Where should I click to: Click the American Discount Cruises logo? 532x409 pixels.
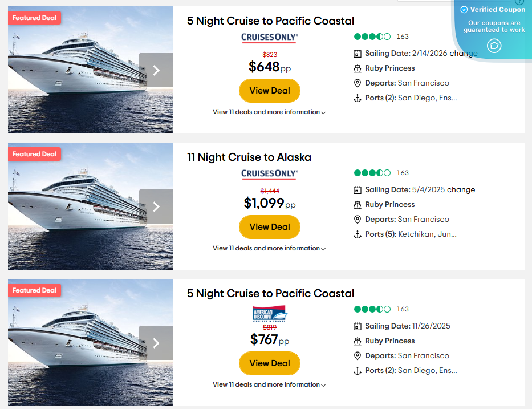click(x=270, y=314)
